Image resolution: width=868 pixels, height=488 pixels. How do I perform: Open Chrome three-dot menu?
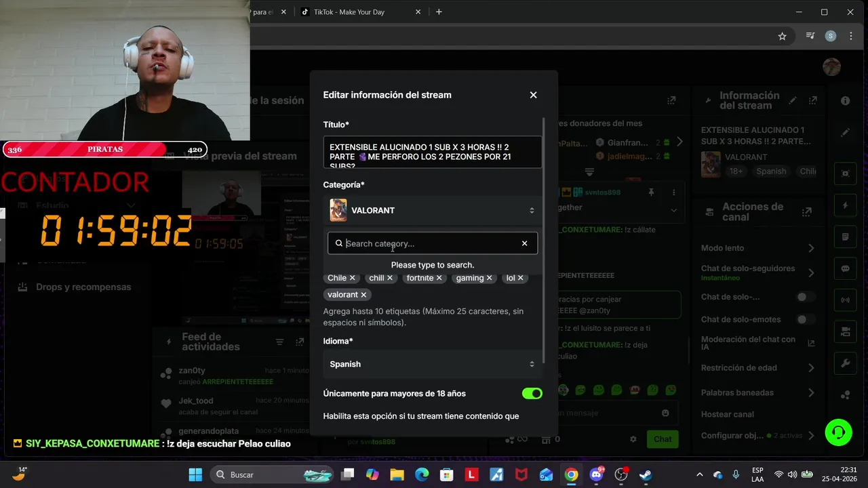click(851, 36)
